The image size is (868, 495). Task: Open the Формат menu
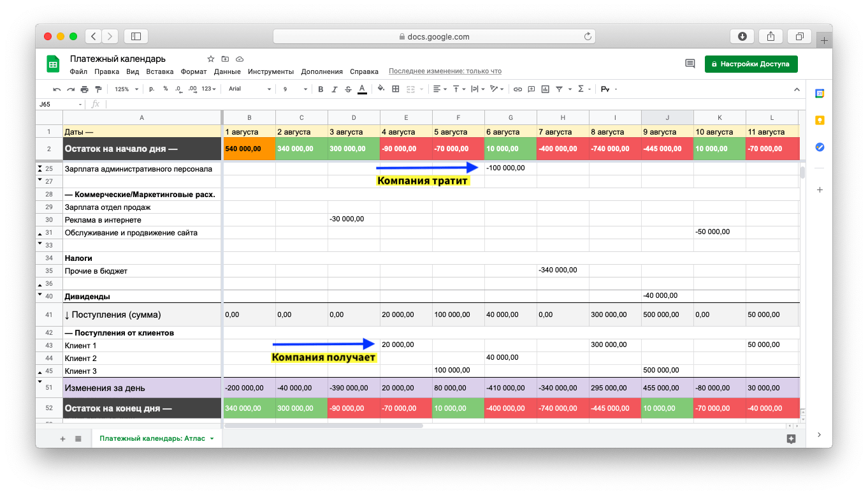tap(193, 71)
